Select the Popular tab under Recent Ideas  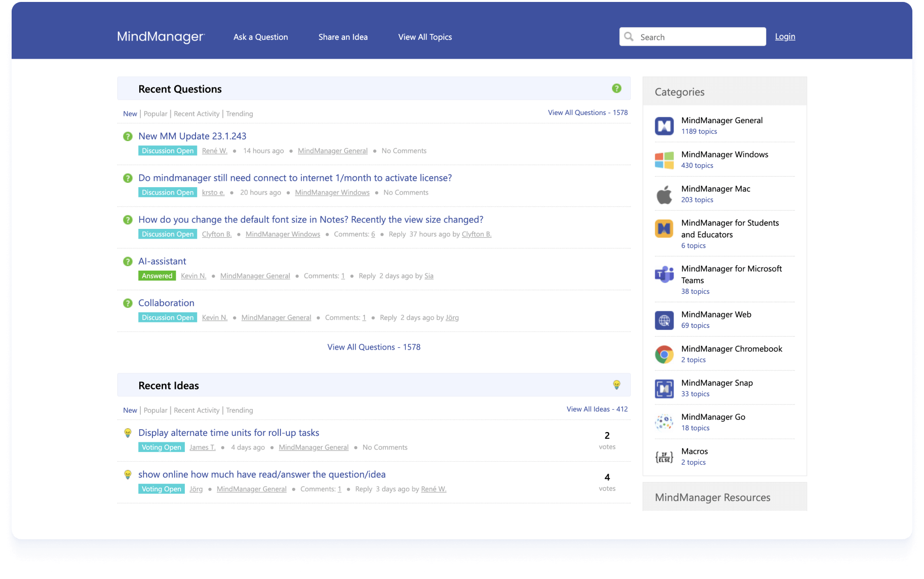click(x=155, y=410)
